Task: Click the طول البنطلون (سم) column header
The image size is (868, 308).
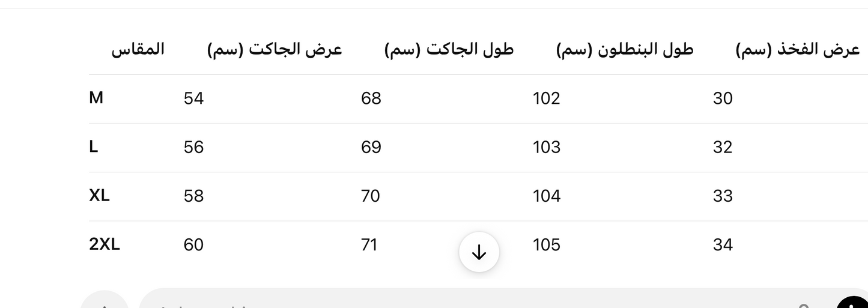Action: point(625,49)
